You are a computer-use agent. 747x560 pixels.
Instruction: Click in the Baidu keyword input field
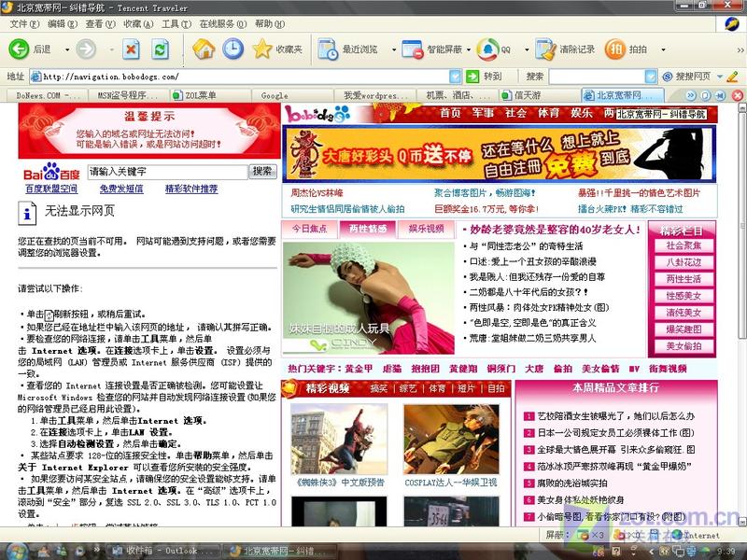tap(168, 172)
